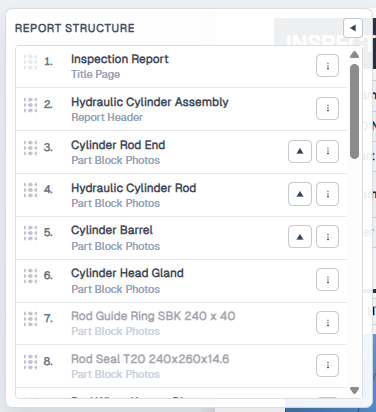
Task: Click drag handle for Hydraulic Cylinder Assembly
Action: (x=30, y=105)
